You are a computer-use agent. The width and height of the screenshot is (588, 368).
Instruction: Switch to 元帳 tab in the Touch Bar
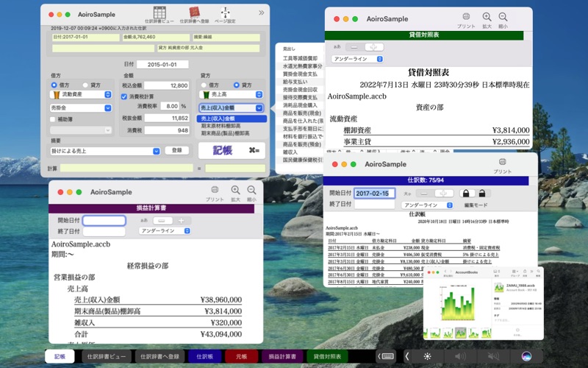(x=241, y=356)
